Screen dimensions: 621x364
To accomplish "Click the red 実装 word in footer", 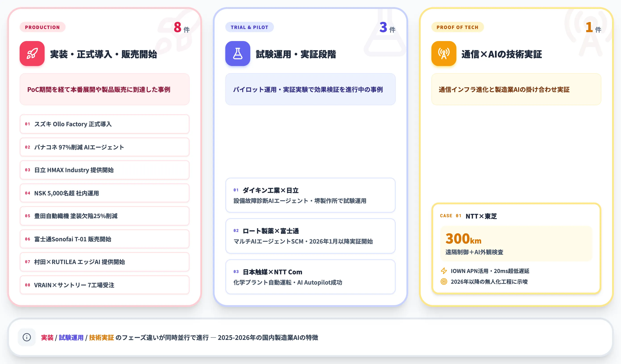I will click(x=47, y=337).
